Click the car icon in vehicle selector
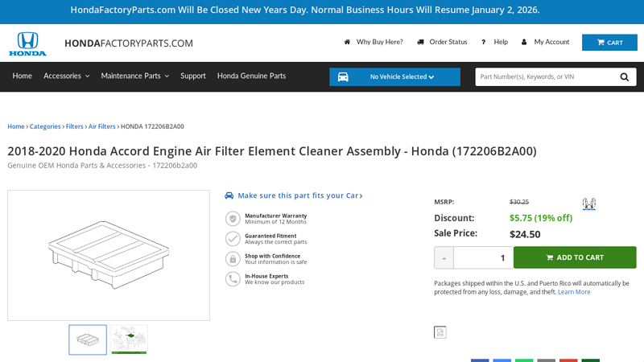The width and height of the screenshot is (644, 362). [x=343, y=77]
